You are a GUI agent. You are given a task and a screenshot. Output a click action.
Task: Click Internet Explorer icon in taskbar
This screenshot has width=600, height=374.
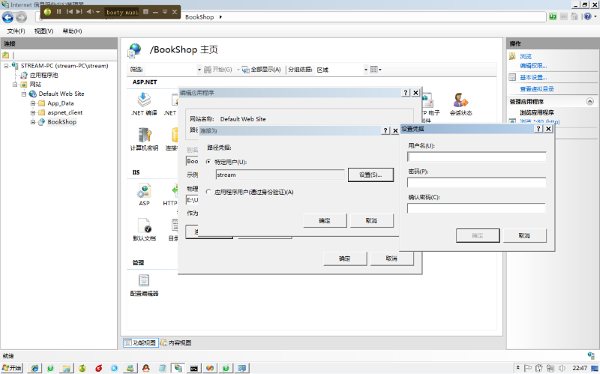click(34, 368)
